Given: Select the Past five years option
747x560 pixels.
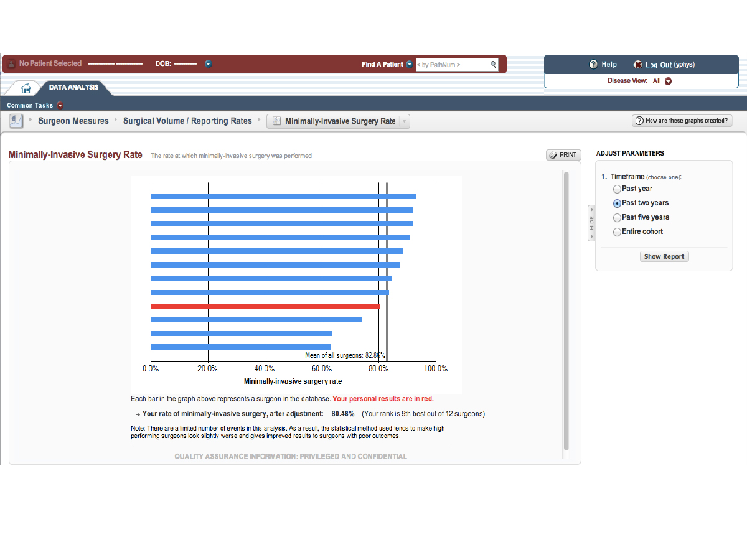Looking at the screenshot, I should (x=617, y=218).
